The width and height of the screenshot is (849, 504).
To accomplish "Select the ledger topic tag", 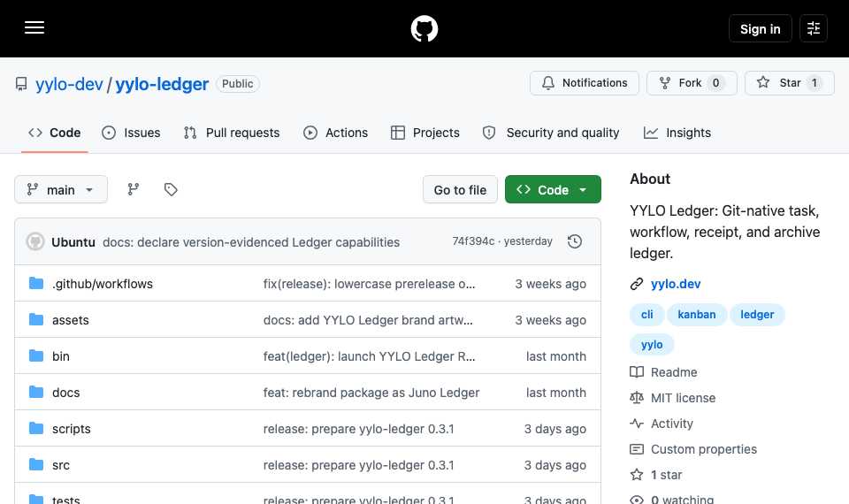I will pyautogui.click(x=757, y=315).
